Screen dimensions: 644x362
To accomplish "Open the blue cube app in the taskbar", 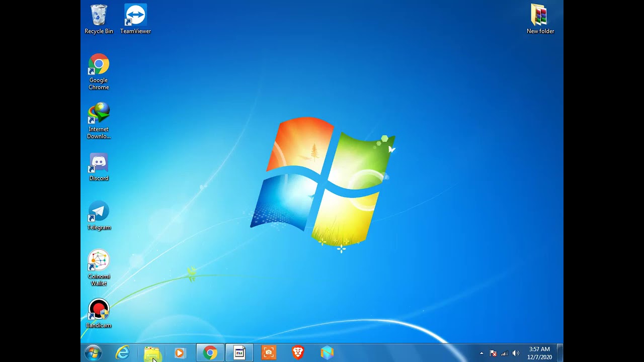I will (x=327, y=353).
